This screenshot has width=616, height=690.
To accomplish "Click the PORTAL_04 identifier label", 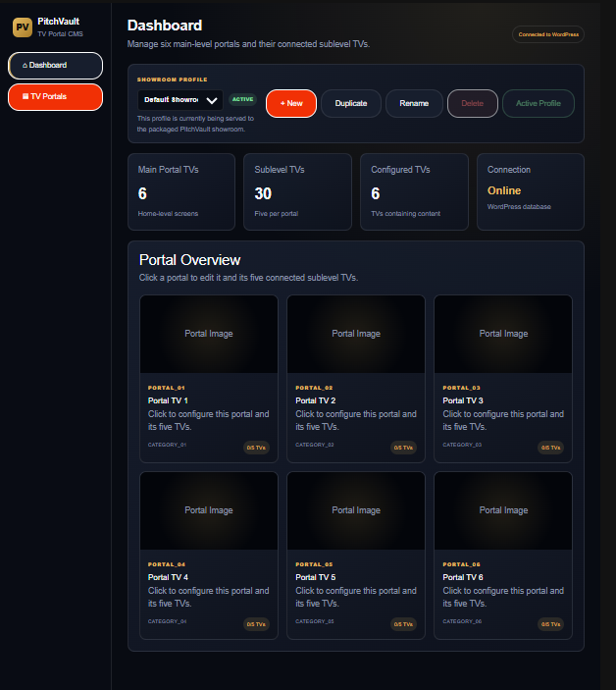I will click(x=166, y=564).
